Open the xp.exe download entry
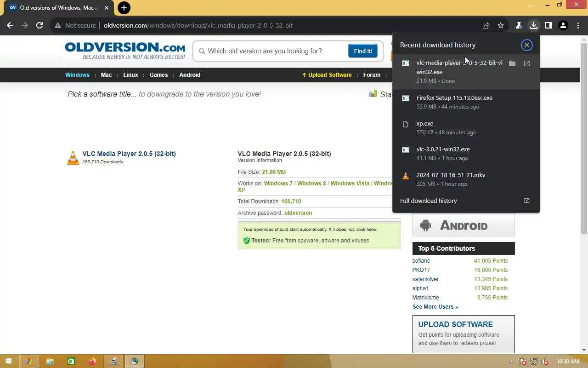The height and width of the screenshot is (368, 588). [x=466, y=127]
